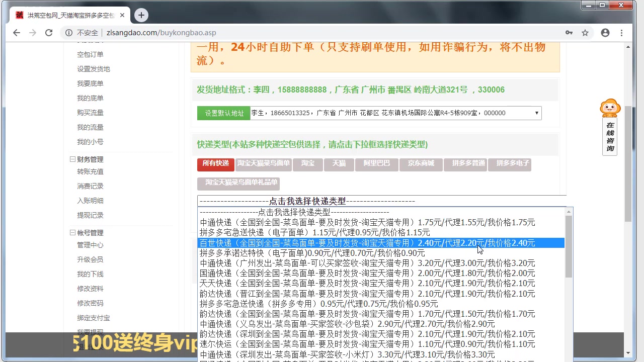The height and width of the screenshot is (362, 644).
Task: Open the sender address dropdown
Action: [396, 113]
